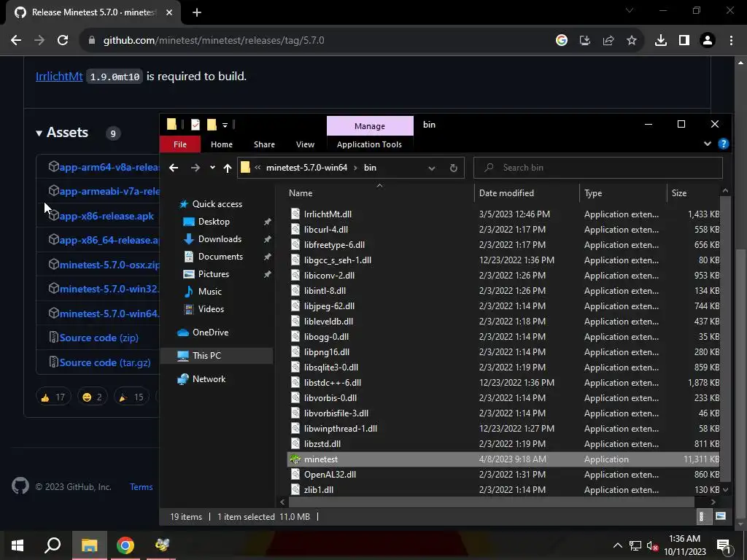Open Chrome three-dot menu
Screen dimensions: 747x560
(731, 41)
